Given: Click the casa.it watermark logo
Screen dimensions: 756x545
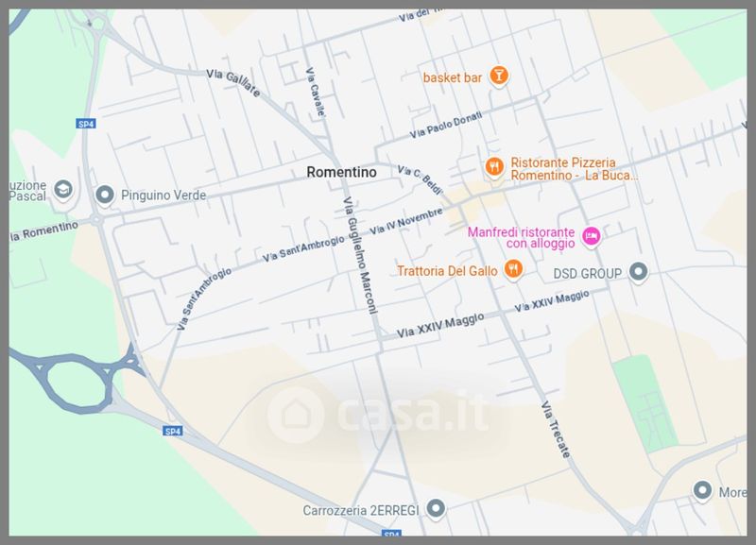Looking at the screenshot, I should [377, 415].
